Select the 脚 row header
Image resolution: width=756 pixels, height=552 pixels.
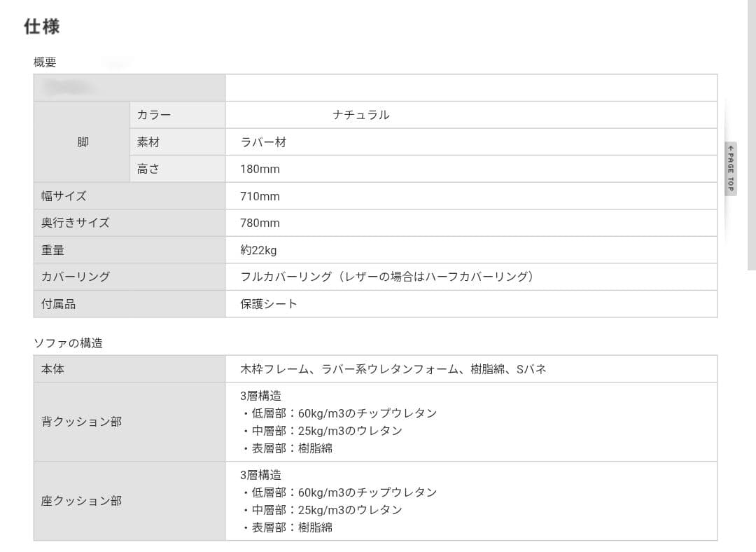[x=82, y=142]
